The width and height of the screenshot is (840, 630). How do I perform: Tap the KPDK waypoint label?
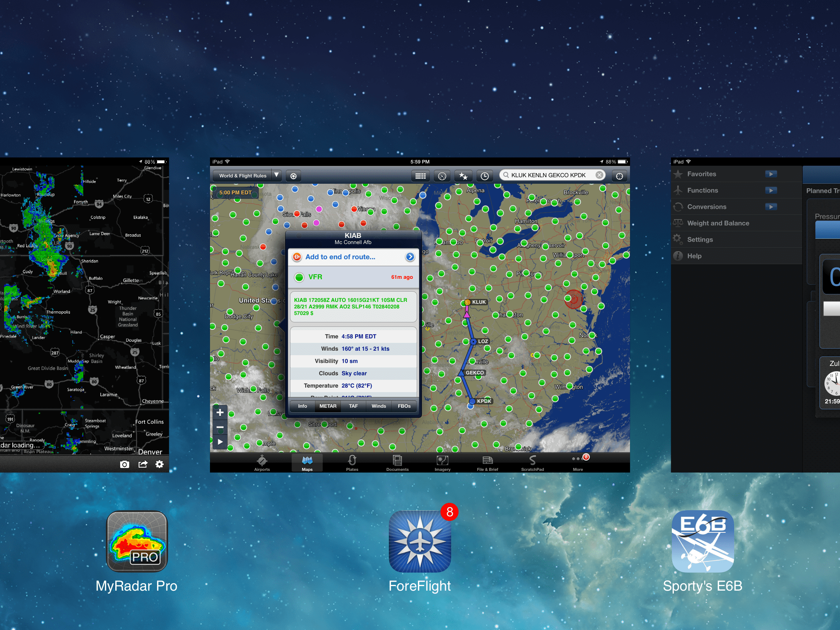pos(484,401)
